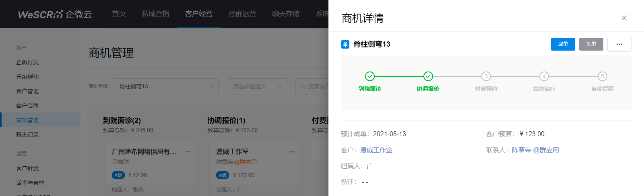Click the 到院面诊 step label

(x=369, y=89)
